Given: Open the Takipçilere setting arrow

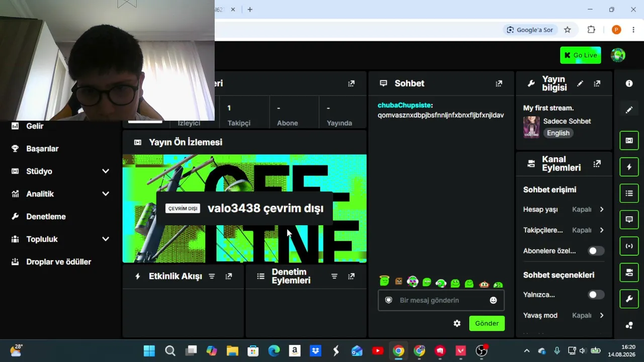Looking at the screenshot, I should (602, 230).
